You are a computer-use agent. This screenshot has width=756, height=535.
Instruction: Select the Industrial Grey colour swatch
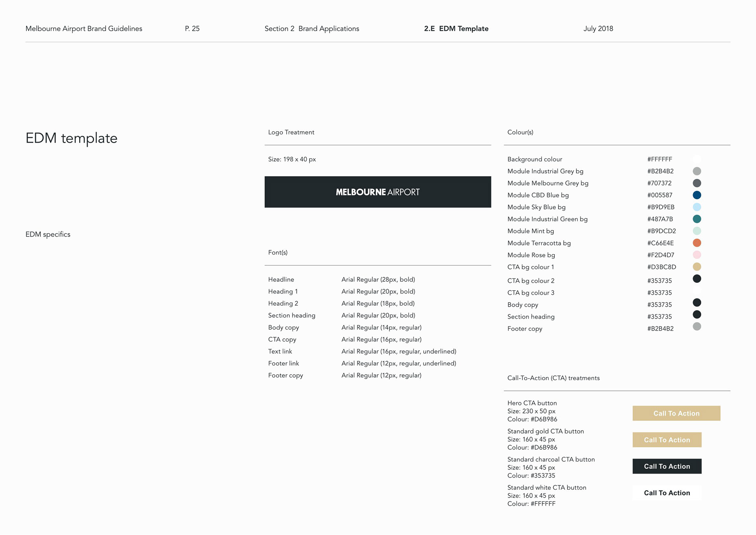(x=697, y=171)
